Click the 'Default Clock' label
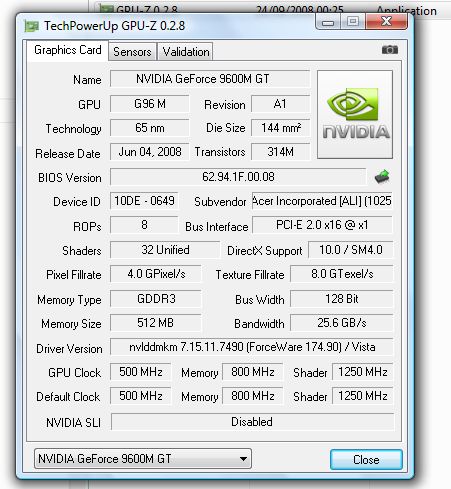The image size is (451, 489). [68, 397]
